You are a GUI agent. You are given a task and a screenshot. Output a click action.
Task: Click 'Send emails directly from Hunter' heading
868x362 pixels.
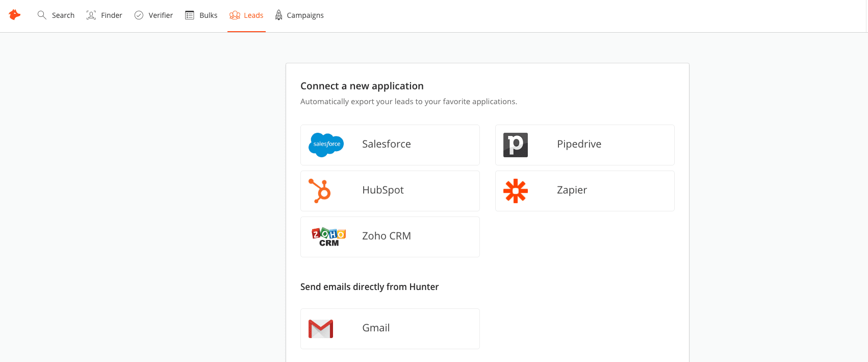tap(370, 287)
